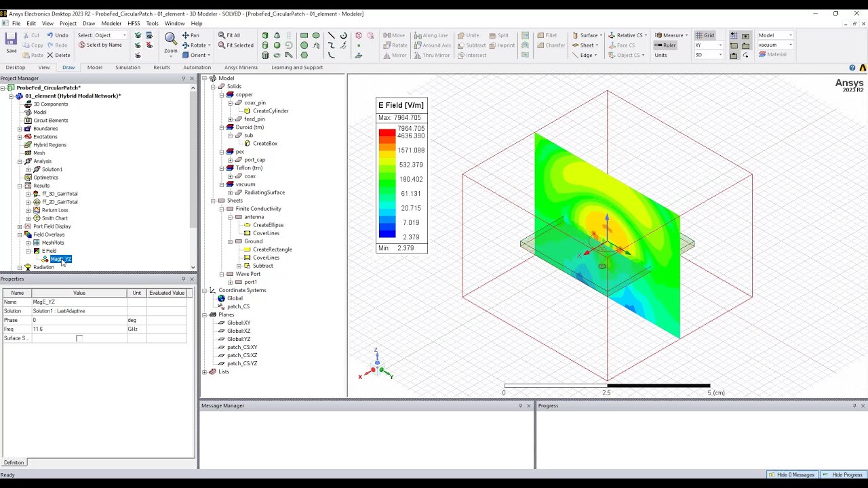Select the Draw spline tool

(331, 45)
